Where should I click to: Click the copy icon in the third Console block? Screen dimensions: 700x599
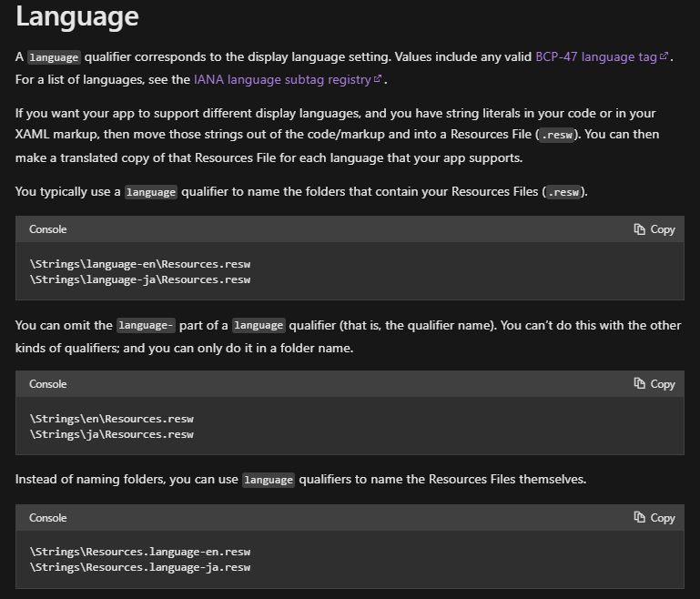tap(640, 518)
